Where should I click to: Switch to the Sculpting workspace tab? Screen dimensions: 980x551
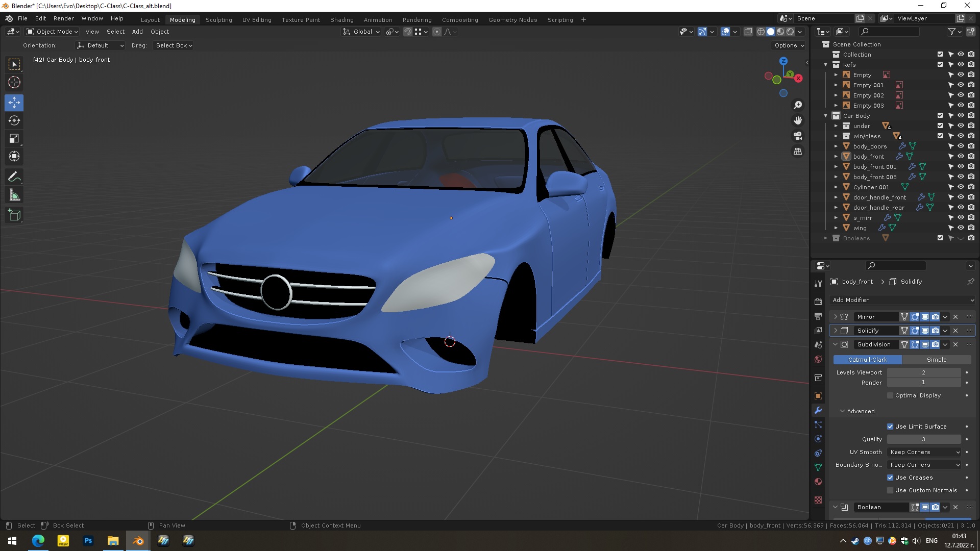218,20
